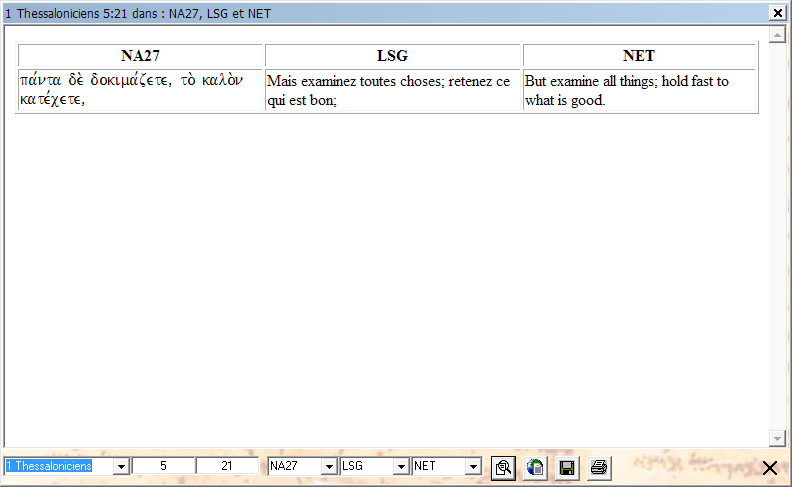Click the NET column header
The width and height of the screenshot is (792, 487).
[639, 56]
